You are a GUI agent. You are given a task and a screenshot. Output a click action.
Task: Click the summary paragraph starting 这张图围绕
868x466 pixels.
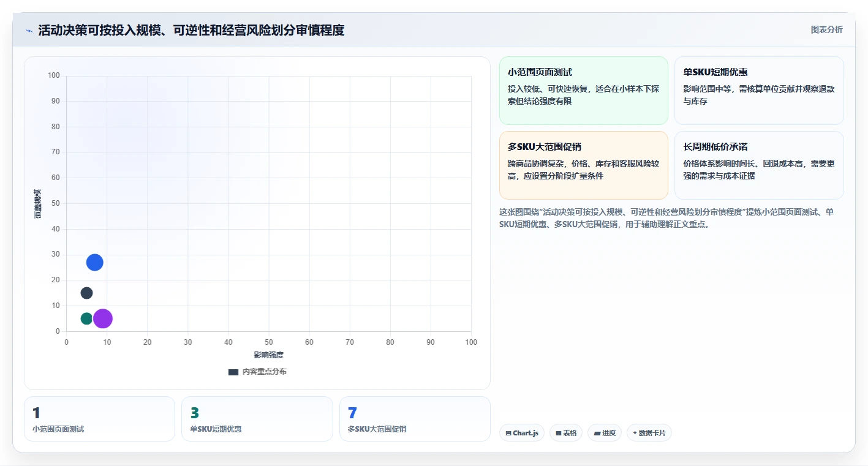[666, 218]
